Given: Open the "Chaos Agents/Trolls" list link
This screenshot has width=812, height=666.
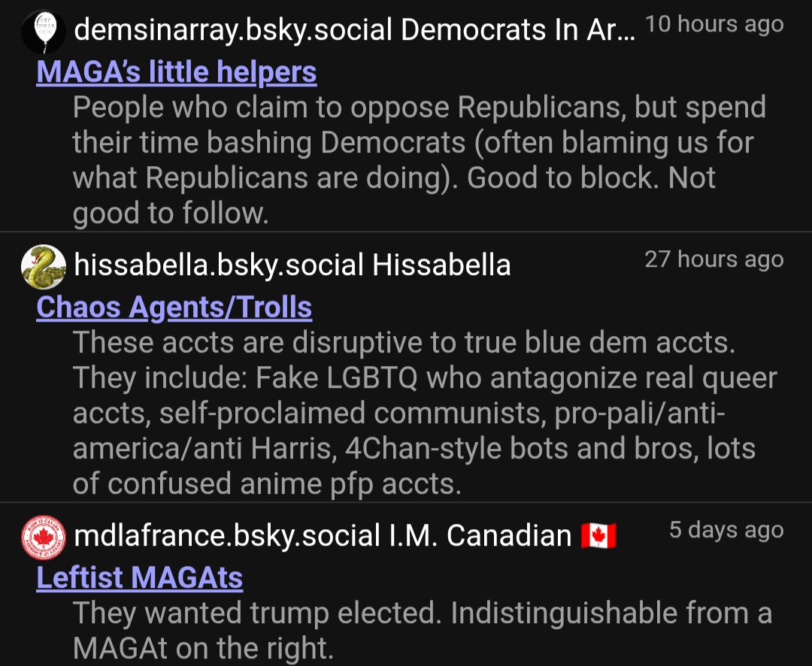Looking at the screenshot, I should 174,307.
